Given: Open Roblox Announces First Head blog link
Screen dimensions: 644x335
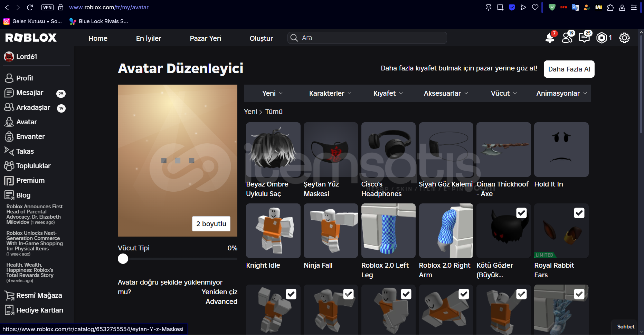Looking at the screenshot, I should [x=34, y=214].
